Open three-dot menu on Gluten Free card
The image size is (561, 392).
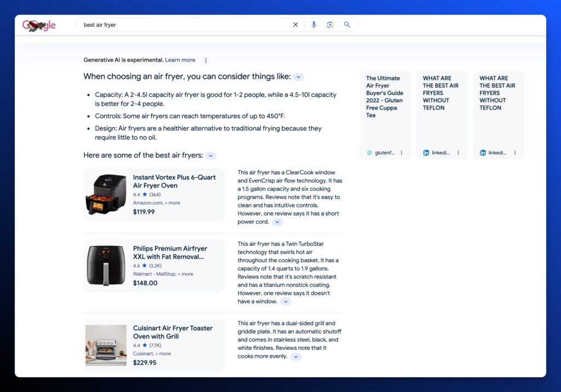[x=402, y=153]
